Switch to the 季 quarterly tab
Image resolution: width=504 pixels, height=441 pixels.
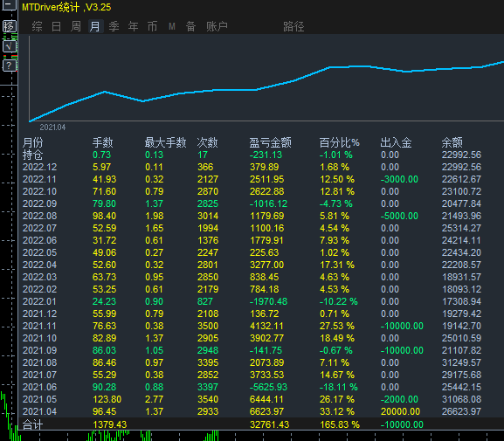click(114, 26)
